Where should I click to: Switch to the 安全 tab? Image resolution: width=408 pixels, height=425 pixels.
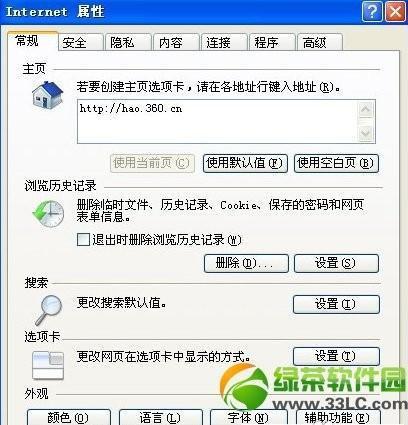(x=80, y=42)
